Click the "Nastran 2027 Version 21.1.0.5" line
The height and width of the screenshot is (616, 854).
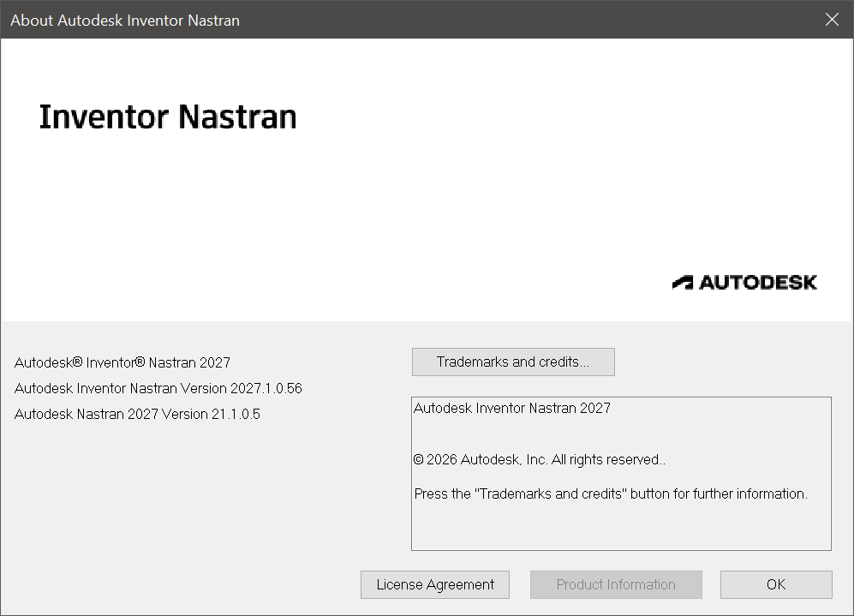pyautogui.click(x=137, y=414)
